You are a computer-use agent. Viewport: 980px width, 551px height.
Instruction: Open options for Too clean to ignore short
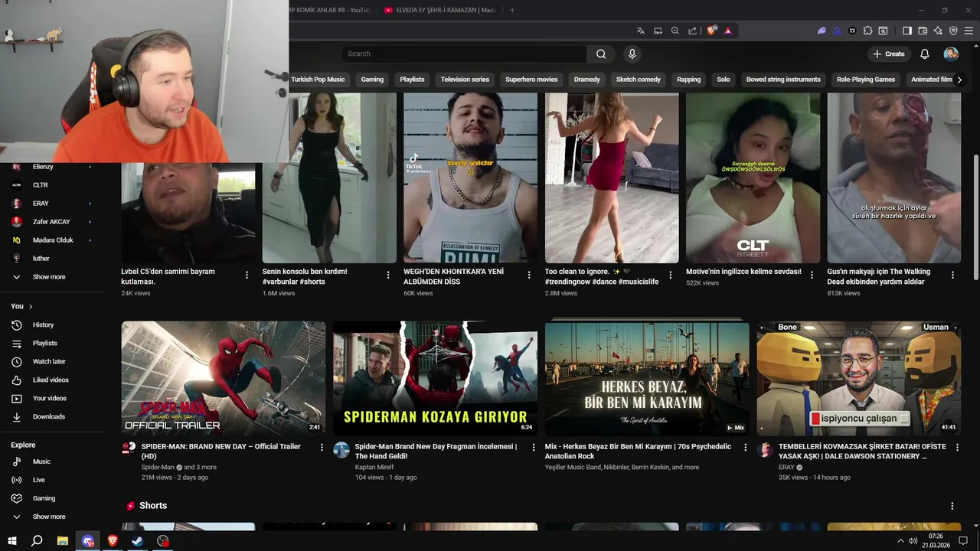coord(671,275)
